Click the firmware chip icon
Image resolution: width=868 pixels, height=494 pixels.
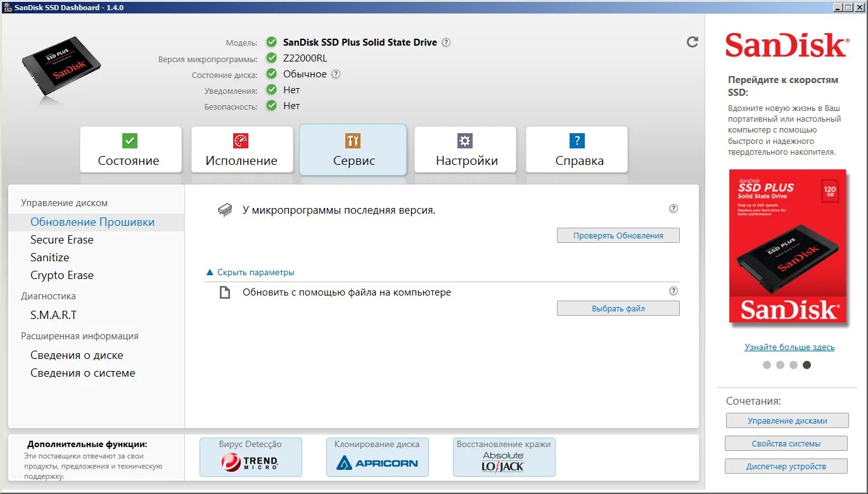[225, 210]
